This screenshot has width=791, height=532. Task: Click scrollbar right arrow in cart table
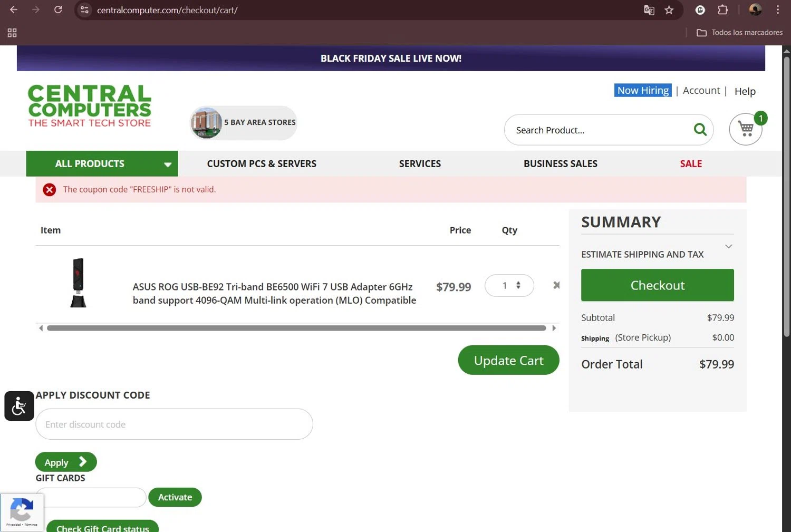tap(554, 328)
